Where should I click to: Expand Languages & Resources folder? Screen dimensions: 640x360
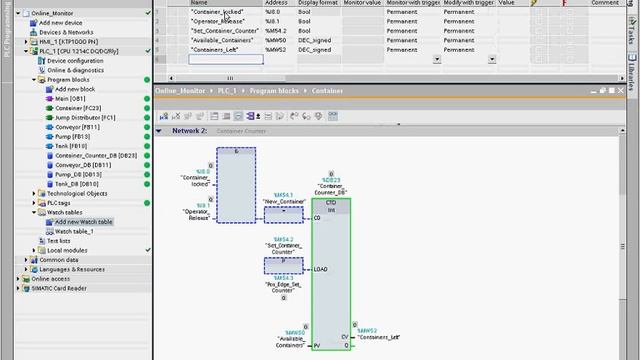tap(26, 269)
